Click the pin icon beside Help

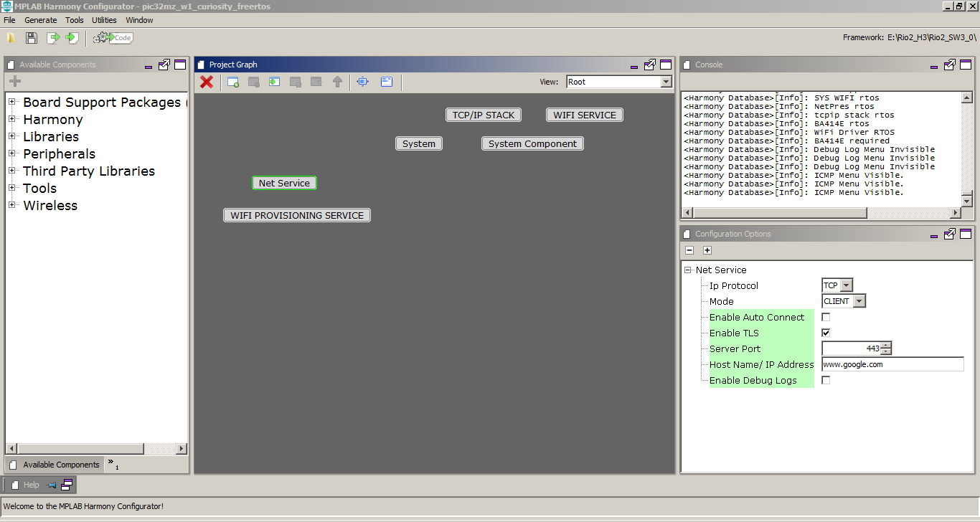pyautogui.click(x=52, y=485)
